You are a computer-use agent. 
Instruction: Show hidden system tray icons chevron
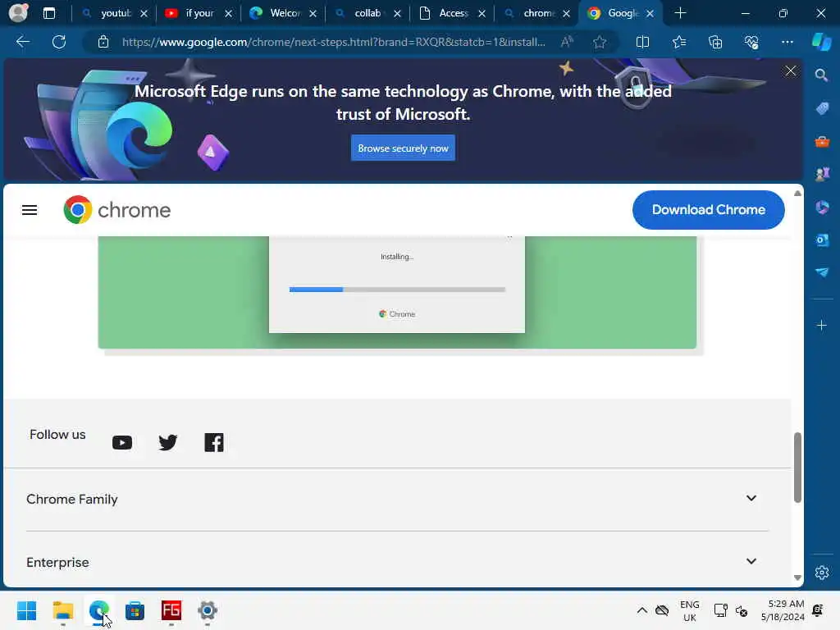[641, 610]
